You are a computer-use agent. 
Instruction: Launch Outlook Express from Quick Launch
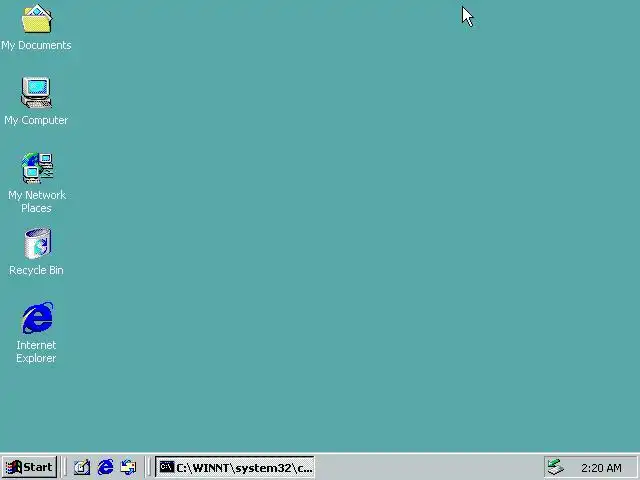click(129, 467)
